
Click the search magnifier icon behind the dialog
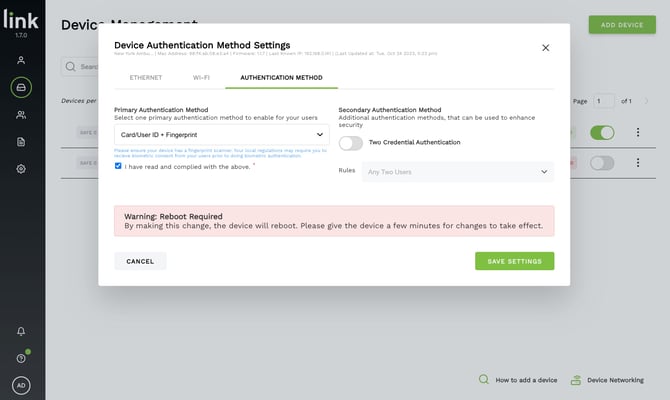point(71,66)
